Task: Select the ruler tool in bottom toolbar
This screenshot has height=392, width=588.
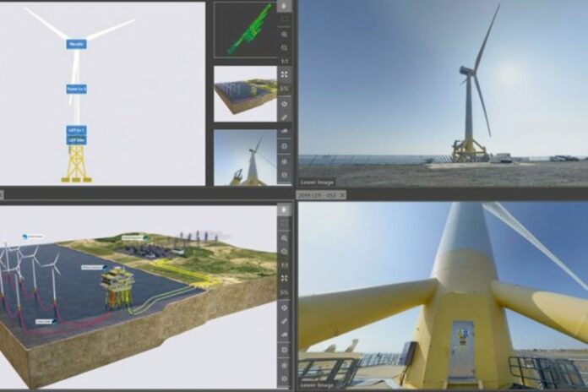Action: [x=285, y=320]
